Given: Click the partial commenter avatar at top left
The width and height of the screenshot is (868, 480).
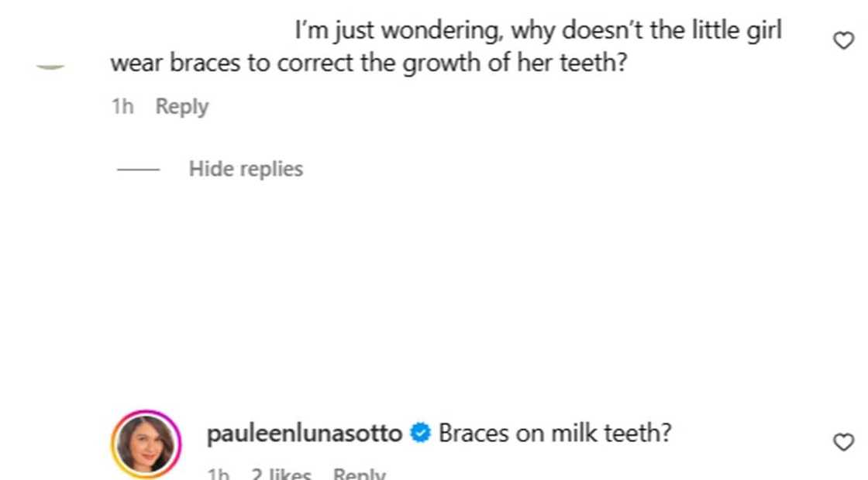Looking at the screenshot, I should [51, 67].
